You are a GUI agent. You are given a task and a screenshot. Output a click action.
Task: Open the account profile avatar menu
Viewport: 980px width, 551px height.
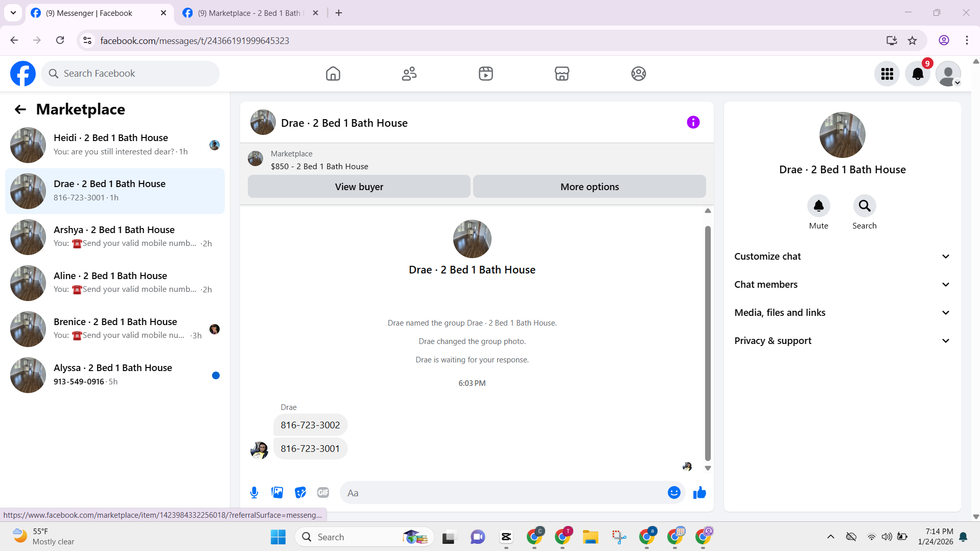click(948, 74)
